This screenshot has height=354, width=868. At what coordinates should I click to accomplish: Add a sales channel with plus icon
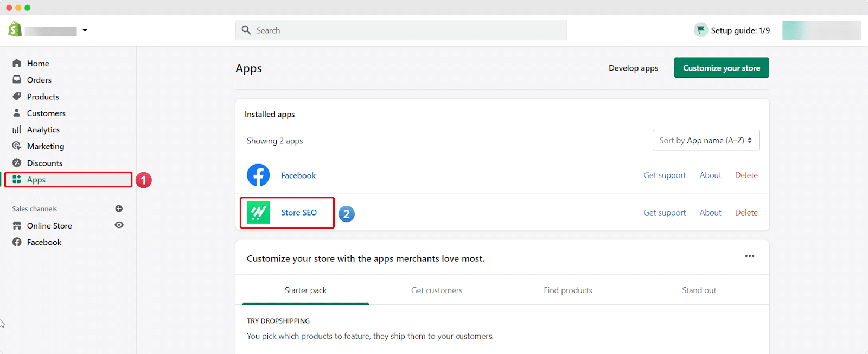click(119, 208)
